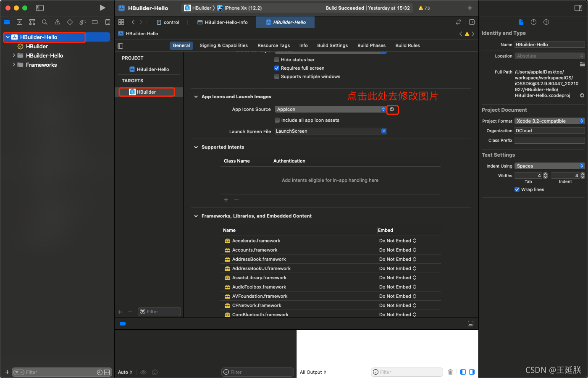Show the project navigator folder icon
The width and height of the screenshot is (588, 378).
tap(7, 22)
